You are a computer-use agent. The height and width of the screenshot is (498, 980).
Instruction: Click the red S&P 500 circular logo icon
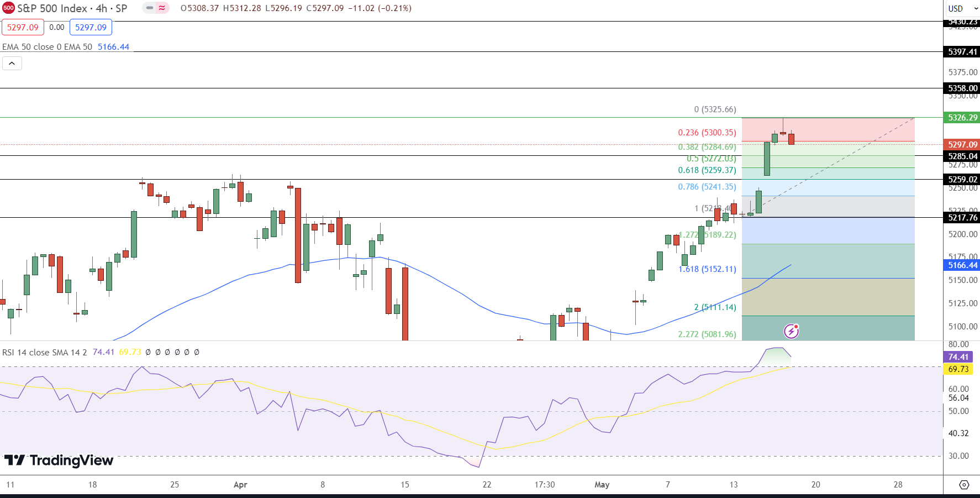(x=8, y=8)
